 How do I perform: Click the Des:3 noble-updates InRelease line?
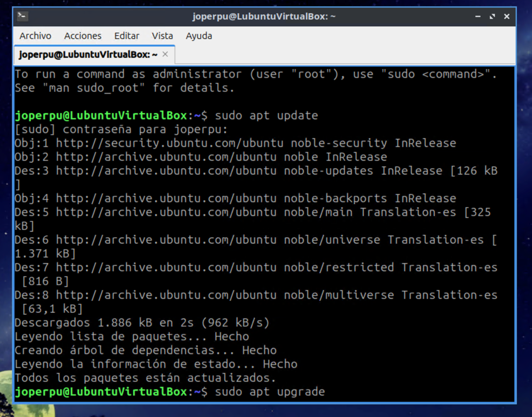[x=256, y=171]
